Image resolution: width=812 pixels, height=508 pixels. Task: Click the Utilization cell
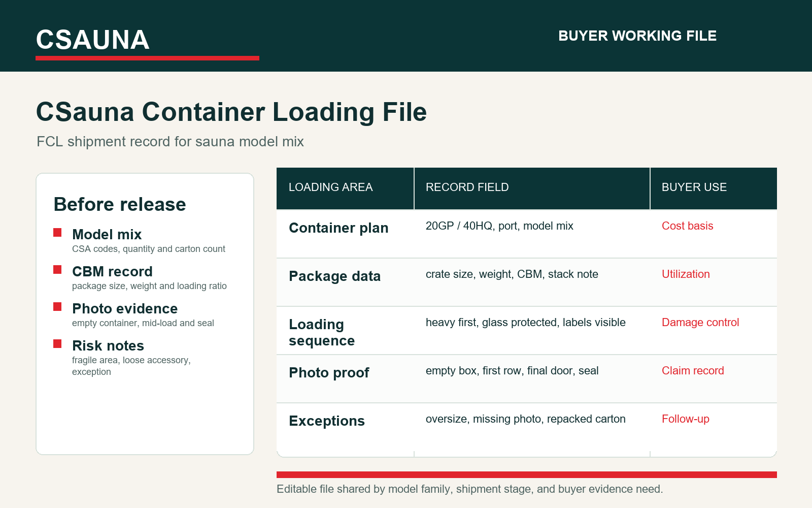(x=686, y=274)
